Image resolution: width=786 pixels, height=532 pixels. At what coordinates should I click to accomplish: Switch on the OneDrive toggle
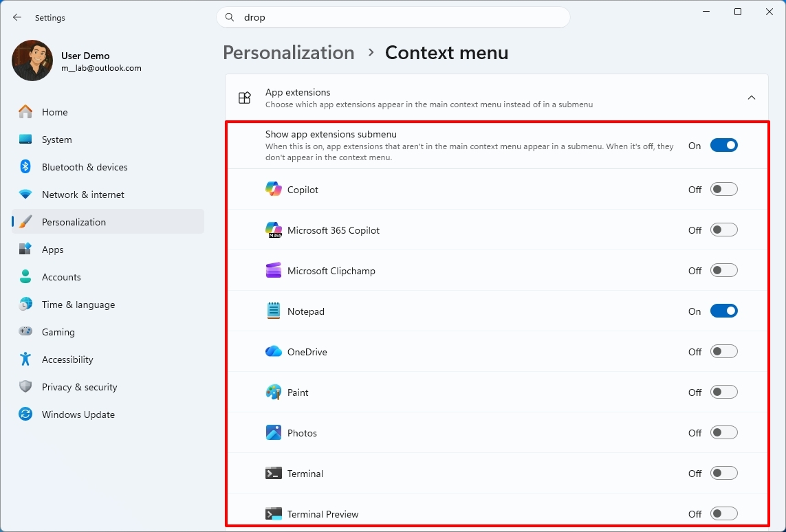tap(724, 352)
